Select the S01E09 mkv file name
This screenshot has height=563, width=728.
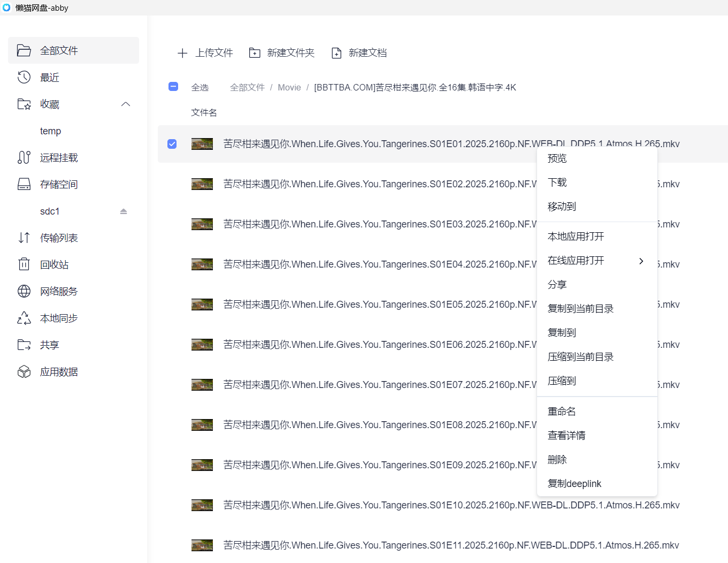point(380,465)
